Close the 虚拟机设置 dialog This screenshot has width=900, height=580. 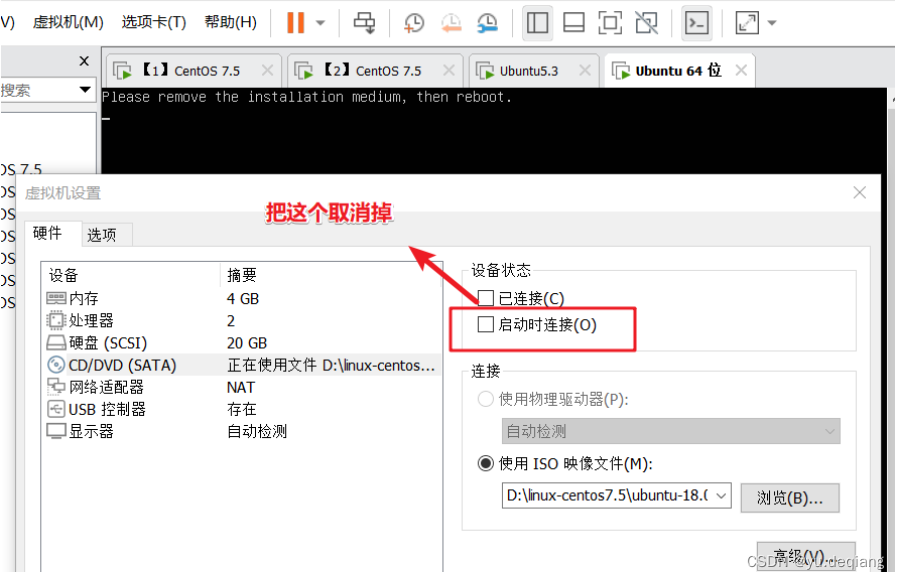(859, 192)
